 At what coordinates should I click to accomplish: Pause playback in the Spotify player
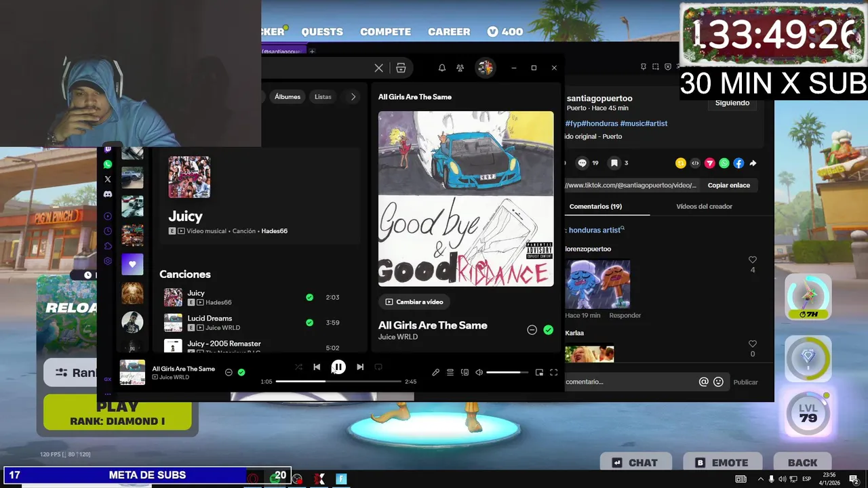point(338,367)
